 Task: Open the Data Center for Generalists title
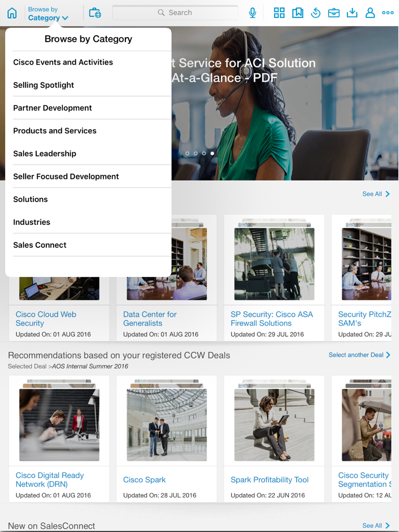coord(150,319)
